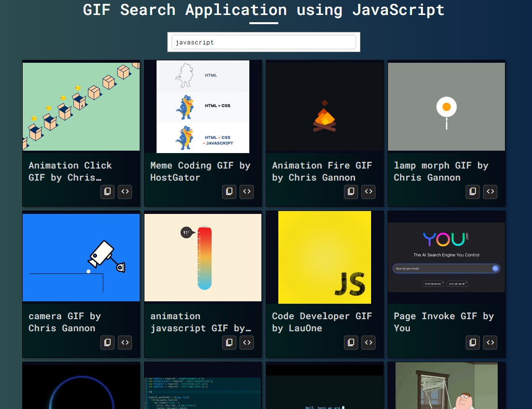Open the thermometer animation thumbnail
The height and width of the screenshot is (409, 532).
[203, 257]
